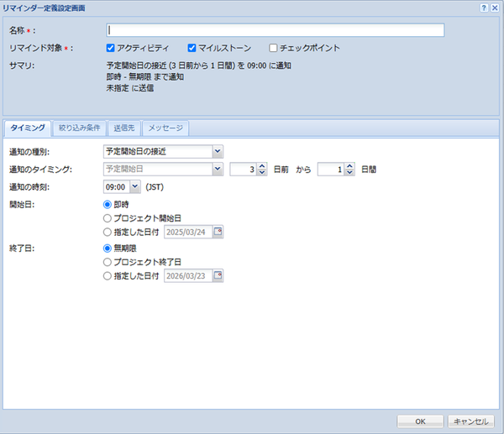
Task: Increase the duration days spinner value from 1
Action: click(349, 165)
